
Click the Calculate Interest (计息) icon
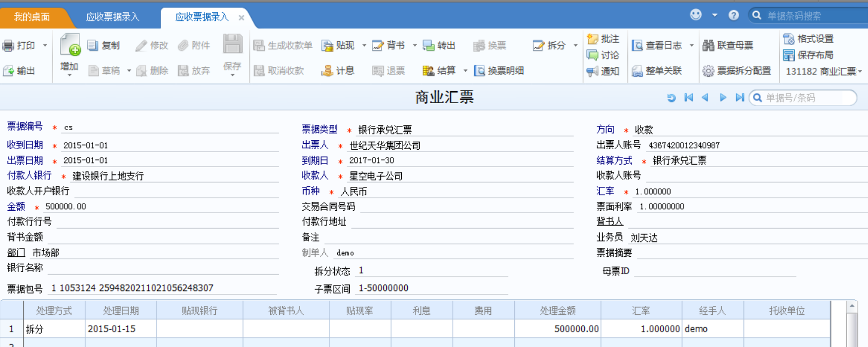(x=327, y=71)
